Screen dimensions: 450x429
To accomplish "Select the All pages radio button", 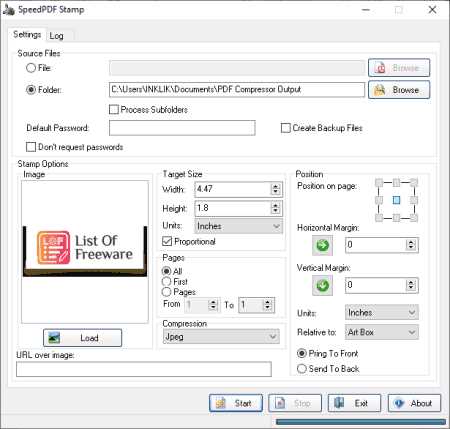I will pyautogui.click(x=166, y=271).
